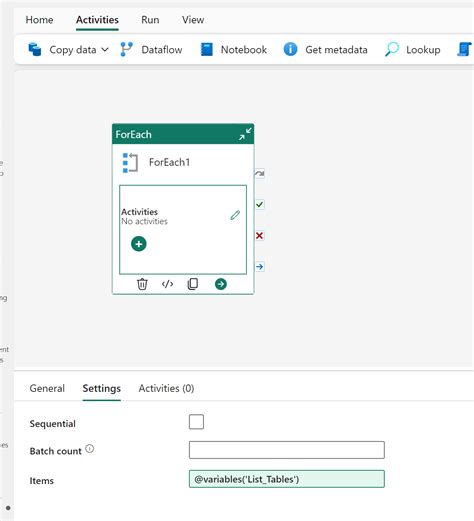Screen dimensions: 474x521
Task: Collapse the ForEach activity box
Action: tap(245, 134)
